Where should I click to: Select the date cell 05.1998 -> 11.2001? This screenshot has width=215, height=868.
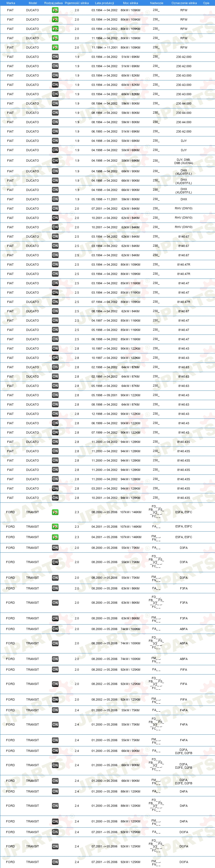coord(104,199)
